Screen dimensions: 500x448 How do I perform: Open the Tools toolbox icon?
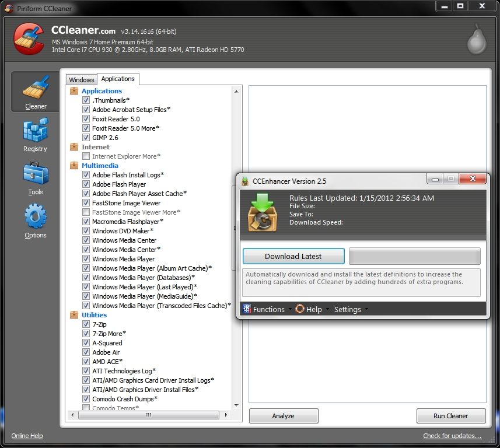point(36,173)
